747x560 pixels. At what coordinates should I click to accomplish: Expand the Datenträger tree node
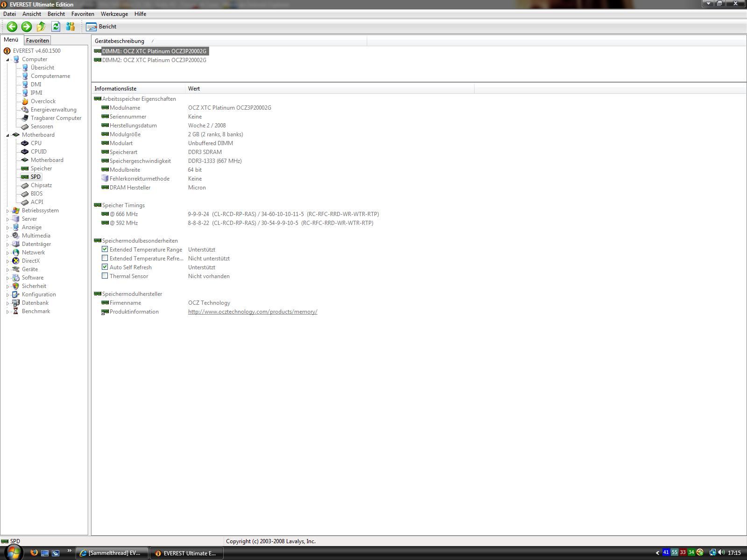tap(8, 244)
